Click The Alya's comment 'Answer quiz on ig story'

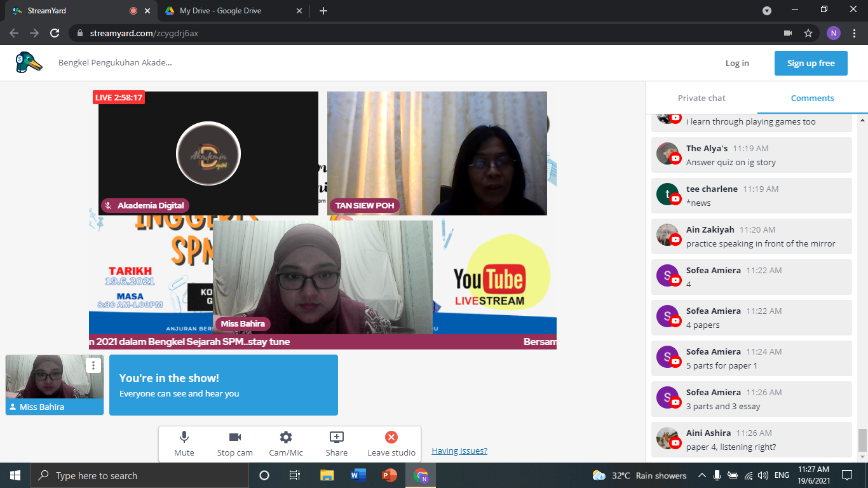click(752, 155)
